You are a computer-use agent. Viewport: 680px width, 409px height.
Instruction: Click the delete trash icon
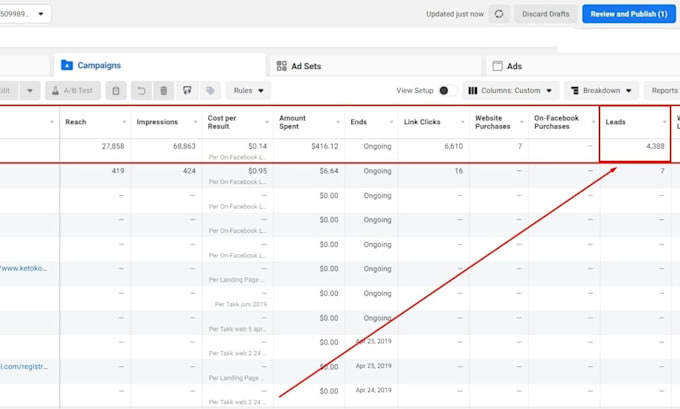[163, 91]
